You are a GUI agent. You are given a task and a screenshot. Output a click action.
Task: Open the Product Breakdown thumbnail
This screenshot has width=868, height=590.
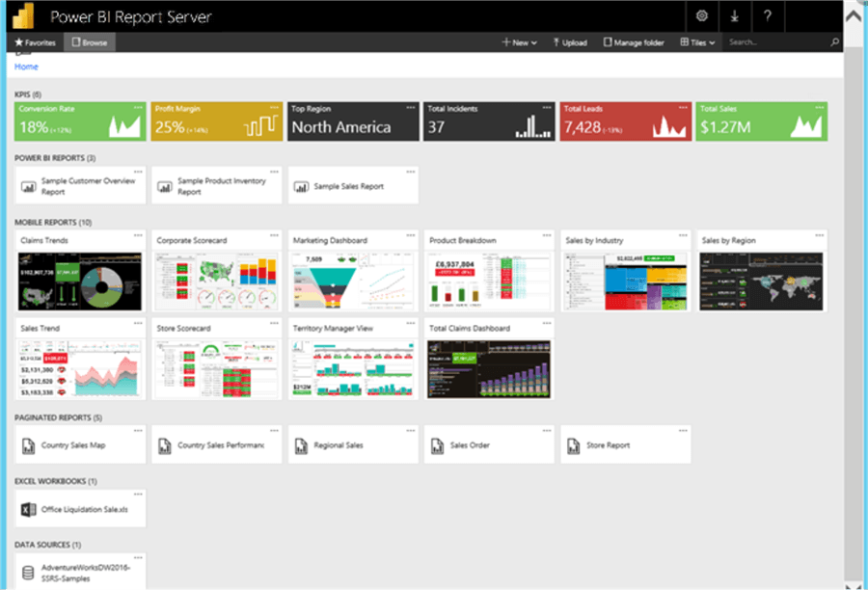[489, 282]
